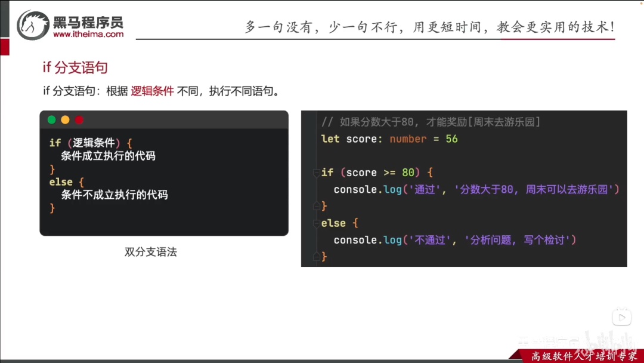Click fold marker at final closing brace
644x363 pixels.
coord(316,257)
